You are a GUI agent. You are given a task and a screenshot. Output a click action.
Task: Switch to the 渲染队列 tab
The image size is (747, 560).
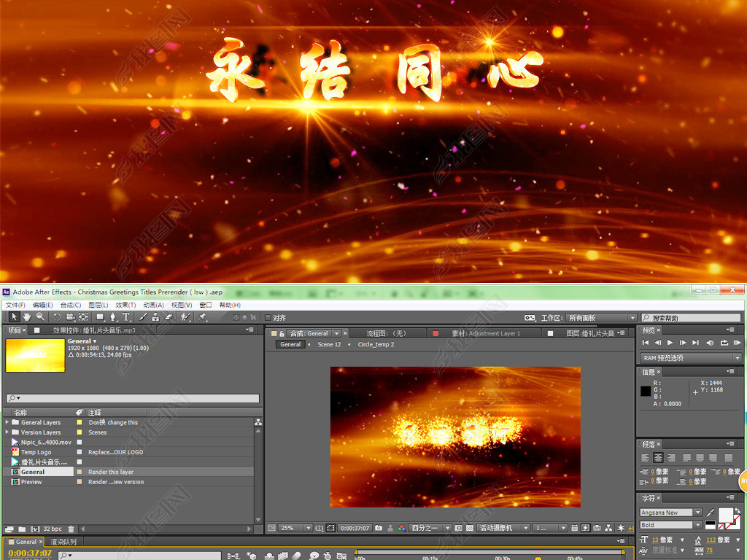coord(63,542)
